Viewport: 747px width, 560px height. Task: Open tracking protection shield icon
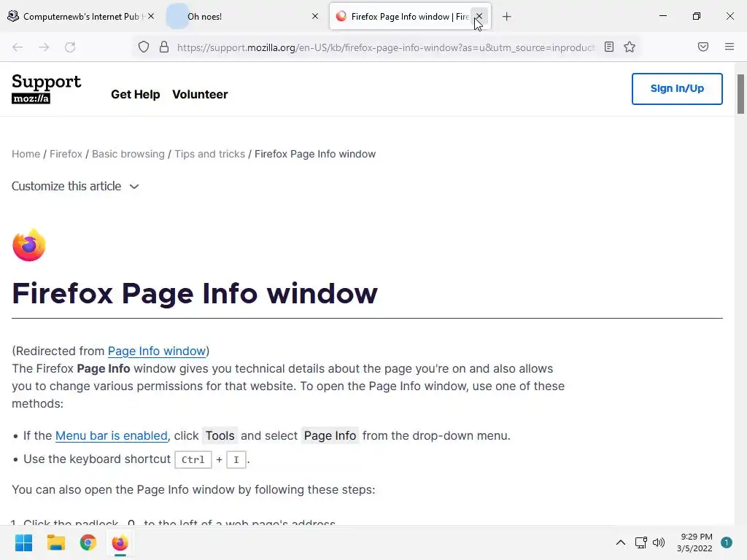(x=144, y=47)
